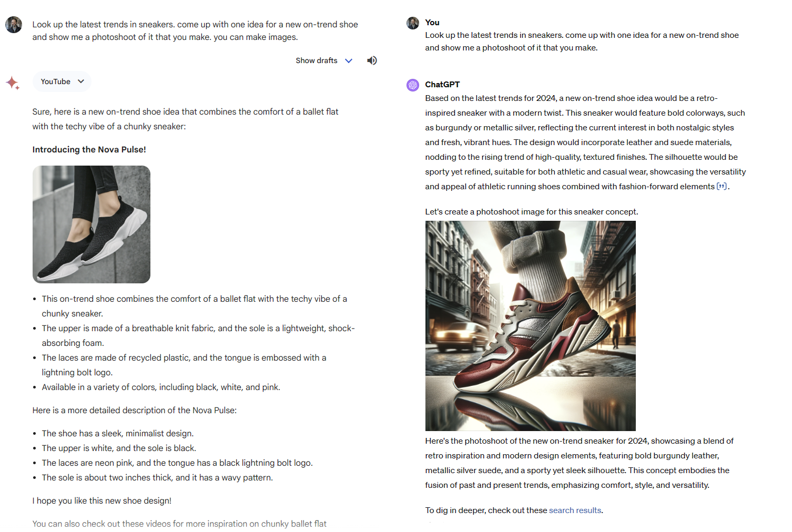The width and height of the screenshot is (792, 532).
Task: Open the black Nova Pulse shoe image
Action: [92, 224]
